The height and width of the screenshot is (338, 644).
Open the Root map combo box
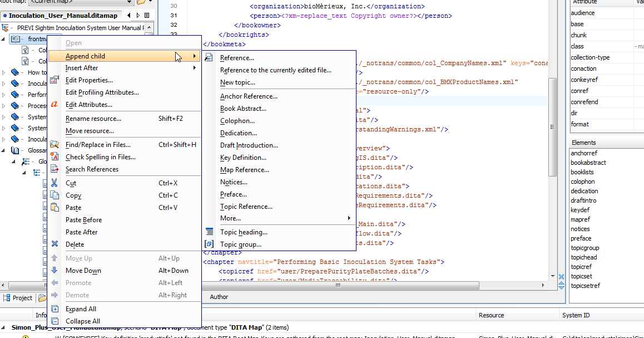[81, 2]
